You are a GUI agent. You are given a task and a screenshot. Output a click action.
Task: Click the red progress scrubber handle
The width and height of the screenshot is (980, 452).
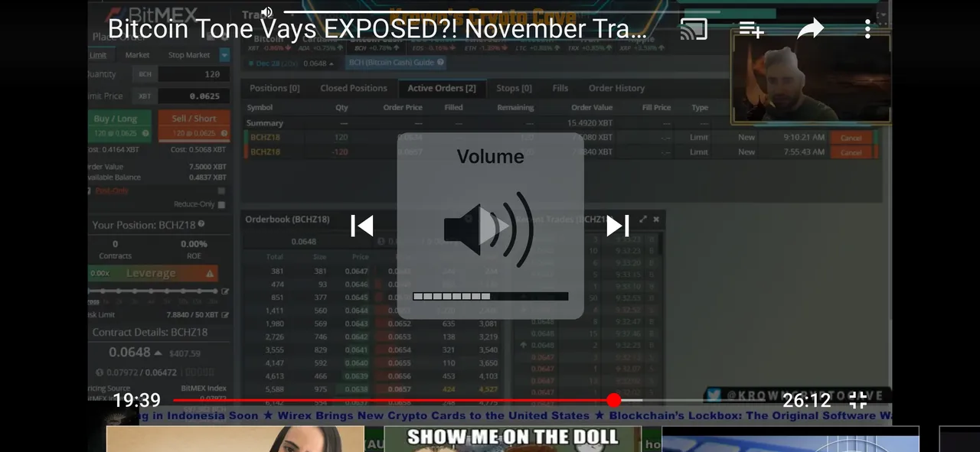(x=613, y=400)
